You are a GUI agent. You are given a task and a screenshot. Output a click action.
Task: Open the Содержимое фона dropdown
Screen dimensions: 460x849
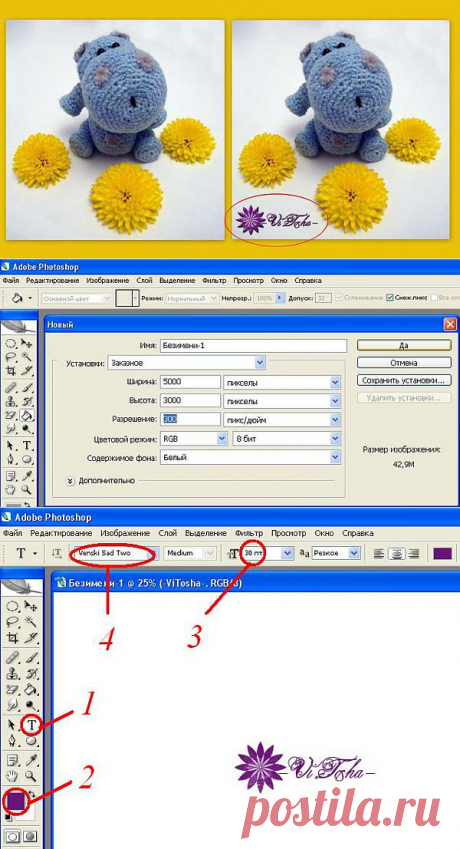249,458
